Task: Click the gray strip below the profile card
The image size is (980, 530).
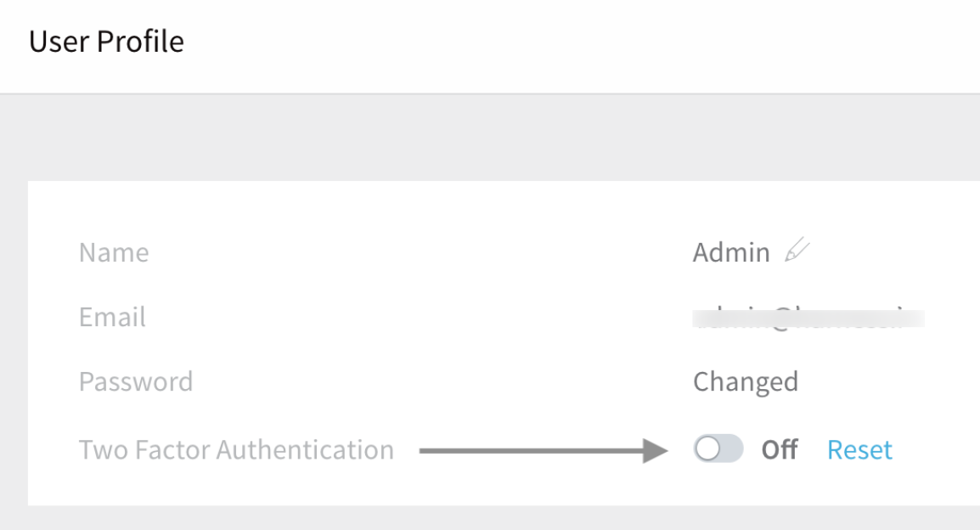Action: point(490,518)
